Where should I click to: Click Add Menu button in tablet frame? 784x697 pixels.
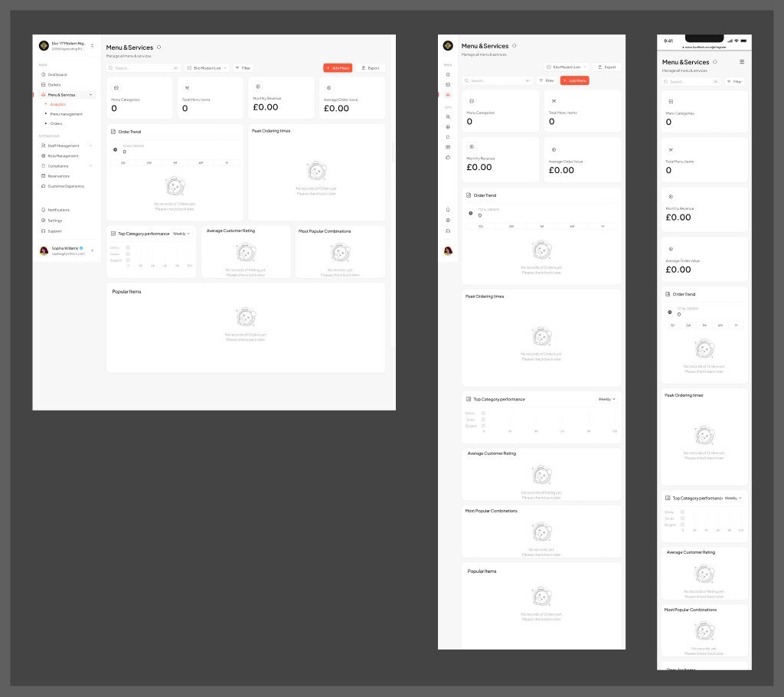tap(574, 80)
